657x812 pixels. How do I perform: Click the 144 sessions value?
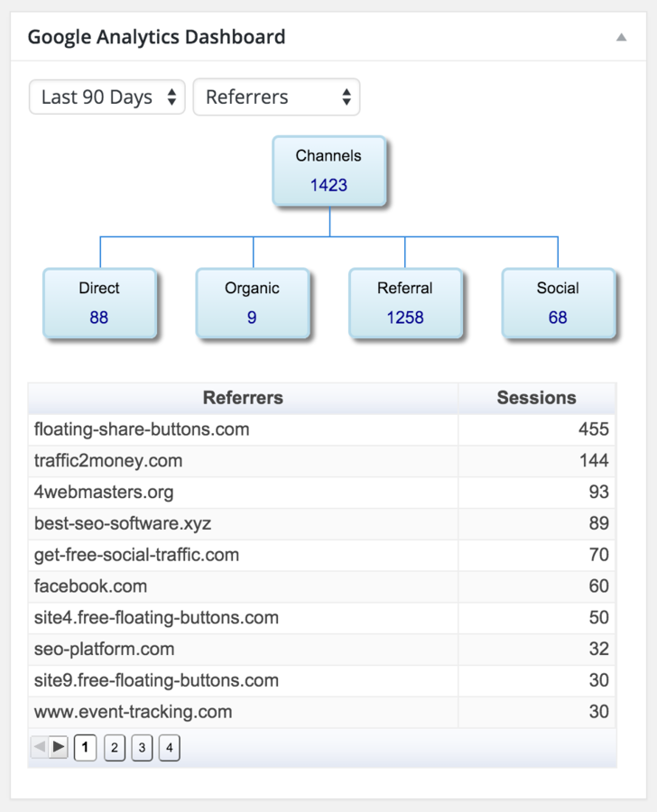pyautogui.click(x=594, y=461)
